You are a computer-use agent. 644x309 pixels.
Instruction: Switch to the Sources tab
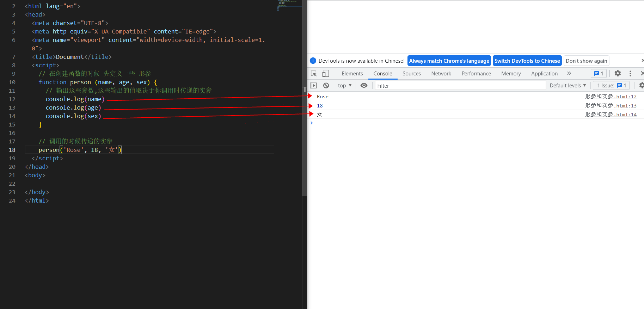411,73
